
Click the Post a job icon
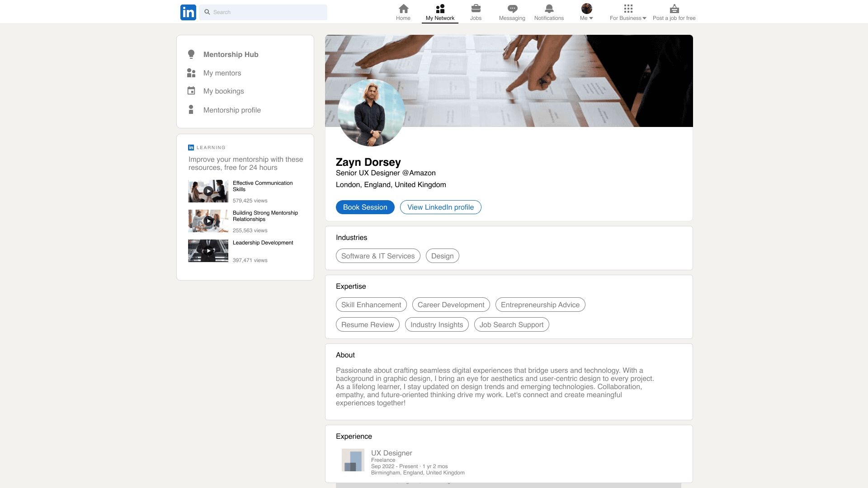pyautogui.click(x=674, y=9)
